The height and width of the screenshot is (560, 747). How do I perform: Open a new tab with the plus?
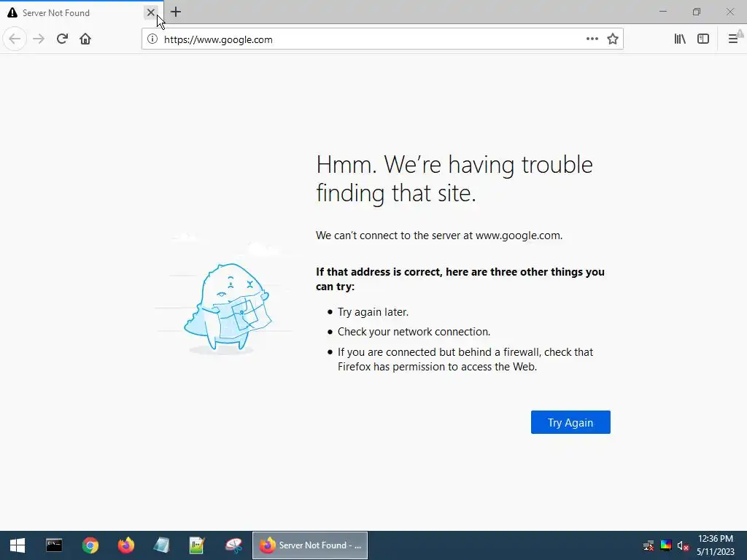(x=176, y=12)
